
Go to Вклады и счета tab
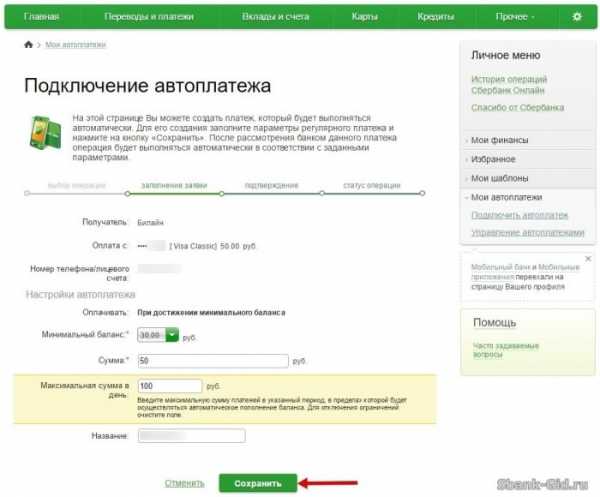[x=275, y=17]
